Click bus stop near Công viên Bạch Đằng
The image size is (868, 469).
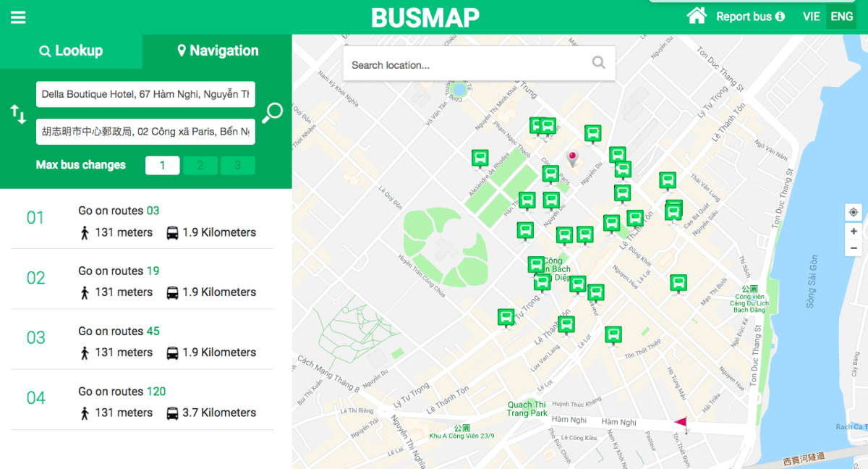(678, 283)
